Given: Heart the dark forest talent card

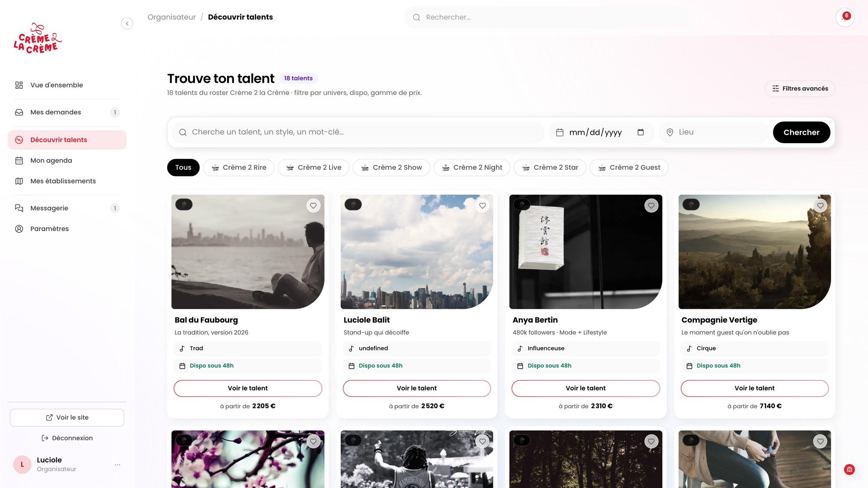Looking at the screenshot, I should click(651, 442).
